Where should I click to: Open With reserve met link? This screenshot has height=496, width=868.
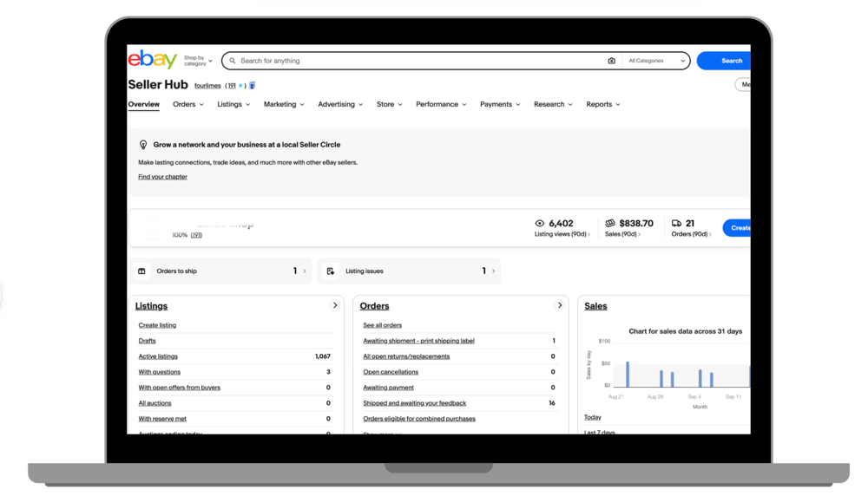[x=163, y=419]
